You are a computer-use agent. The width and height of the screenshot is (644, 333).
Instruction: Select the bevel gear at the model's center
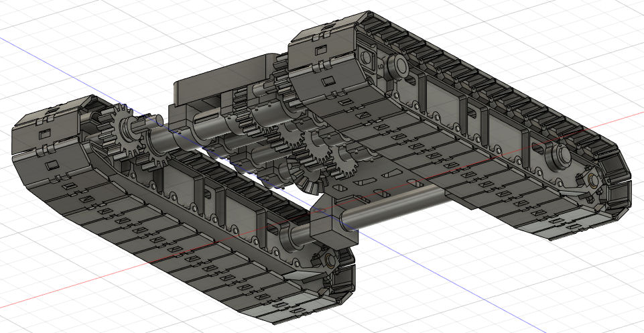tap(308, 178)
